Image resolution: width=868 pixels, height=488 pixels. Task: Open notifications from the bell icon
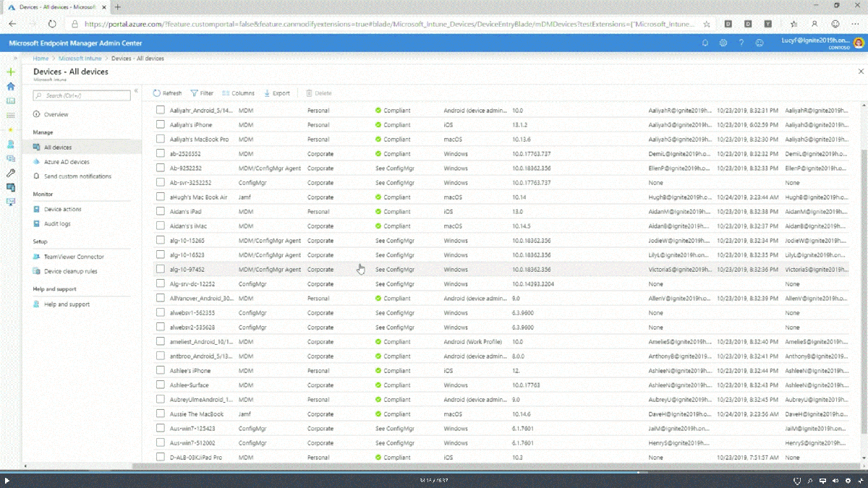[x=705, y=43]
